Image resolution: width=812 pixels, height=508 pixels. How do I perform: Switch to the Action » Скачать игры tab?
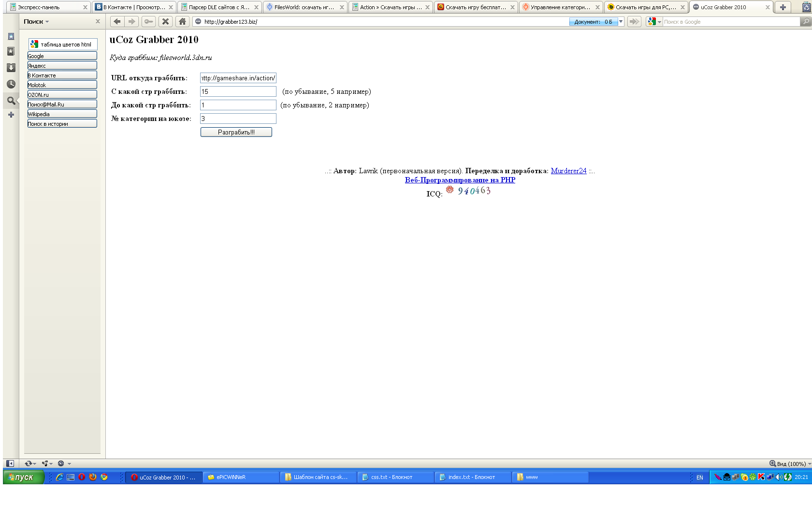391,7
